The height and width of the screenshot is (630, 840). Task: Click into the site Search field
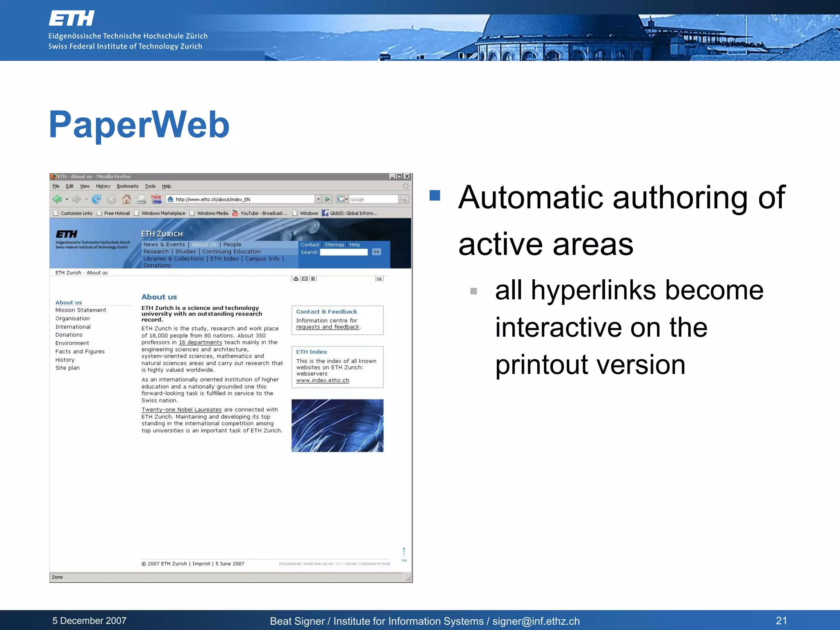[344, 252]
